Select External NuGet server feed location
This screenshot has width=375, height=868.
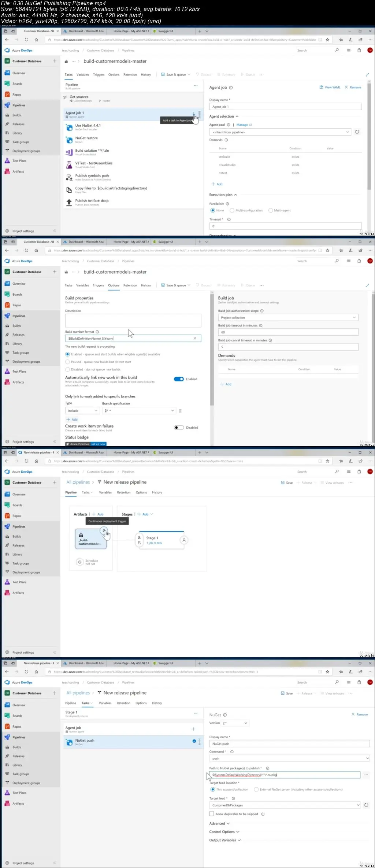tap(256, 789)
